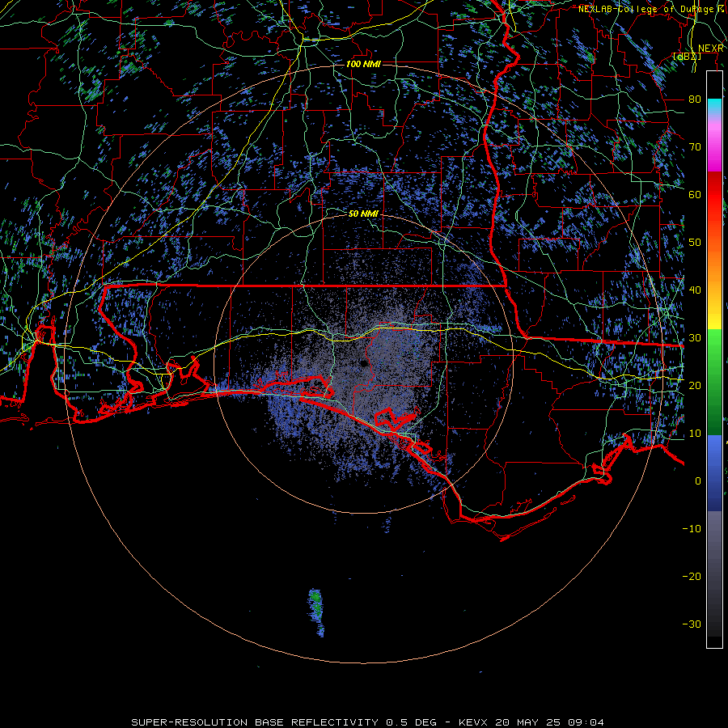
Task: Pick the green segment of the color bar
Action: pyautogui.click(x=714, y=382)
